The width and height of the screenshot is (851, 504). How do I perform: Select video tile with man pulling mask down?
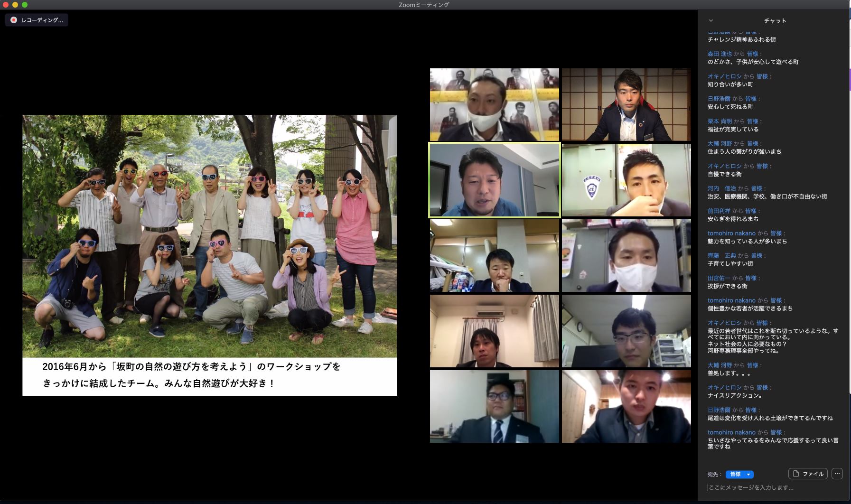495,105
